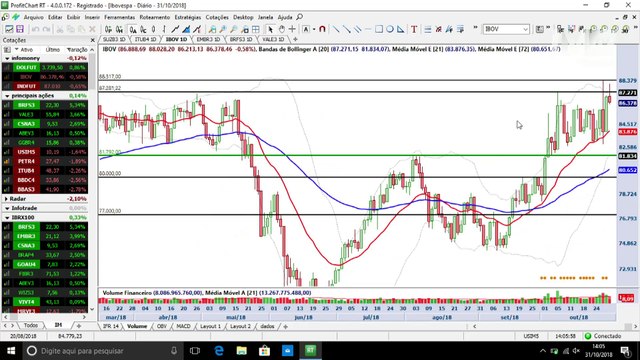Select the blue area chart type icon
This screenshot has width=640, height=360.
coord(186,29)
